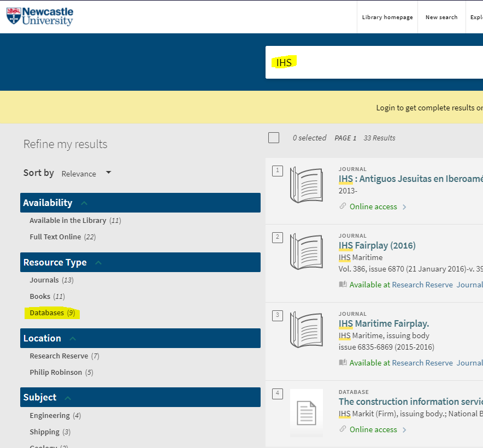Click the Newcastle University logo
Viewport: 483px width, 448px height.
pos(39,16)
